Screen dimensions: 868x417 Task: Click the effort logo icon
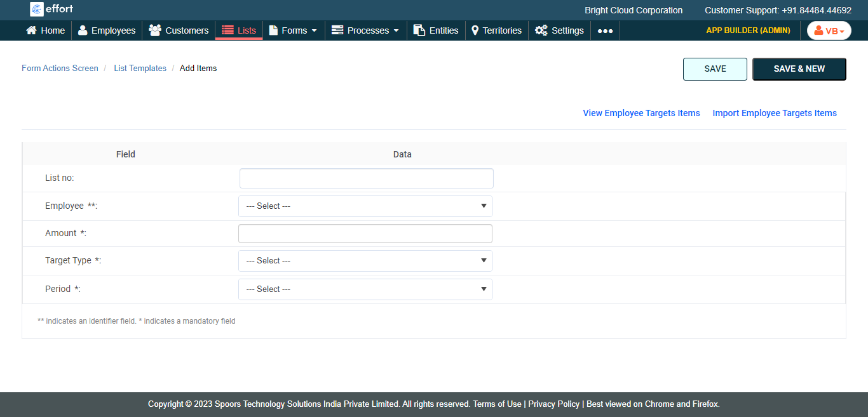[x=37, y=10]
